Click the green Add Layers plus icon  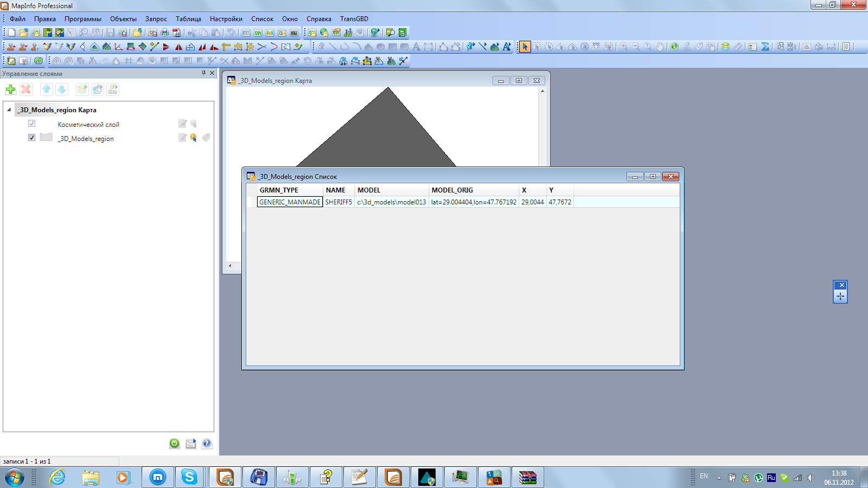point(10,89)
